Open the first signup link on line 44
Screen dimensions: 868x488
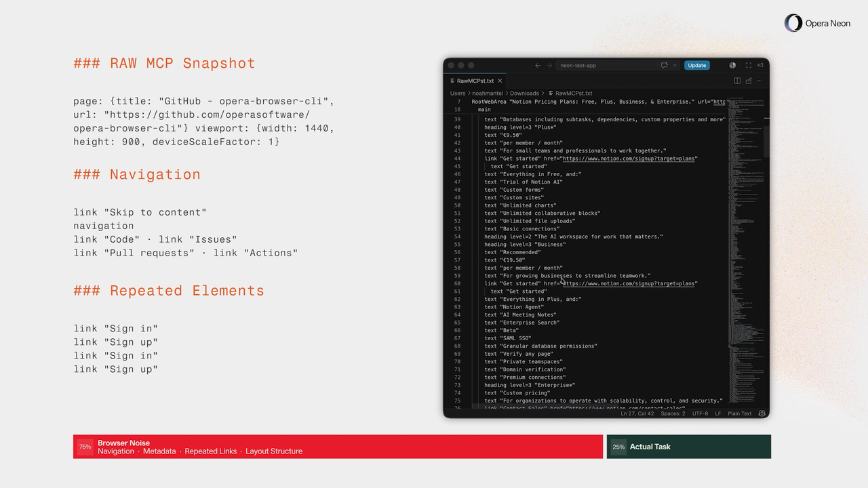point(630,159)
